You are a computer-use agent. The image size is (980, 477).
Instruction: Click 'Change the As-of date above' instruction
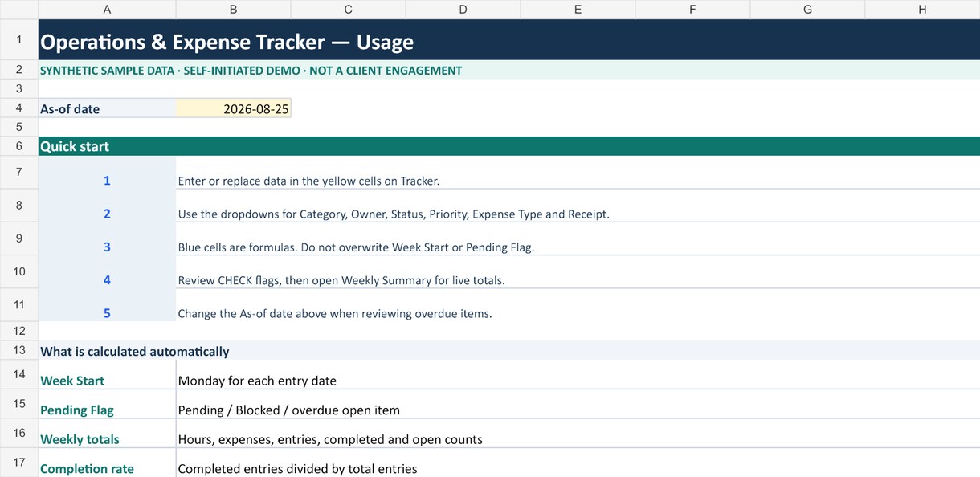335,313
